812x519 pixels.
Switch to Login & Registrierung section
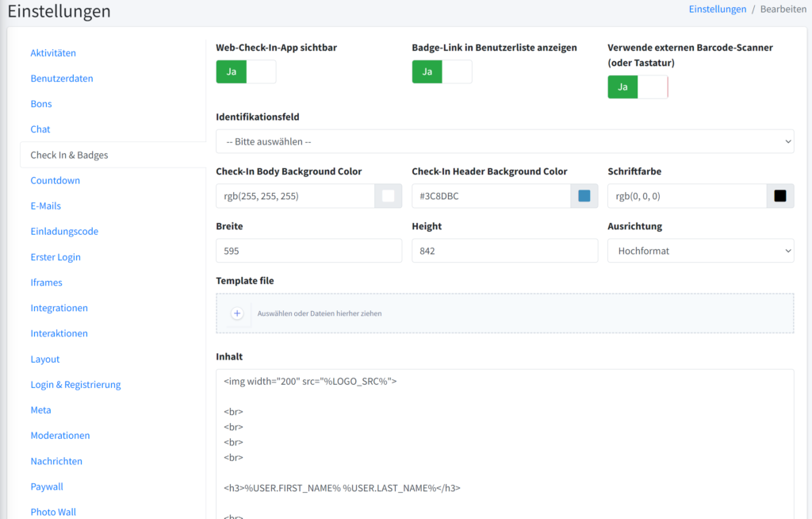click(x=75, y=385)
